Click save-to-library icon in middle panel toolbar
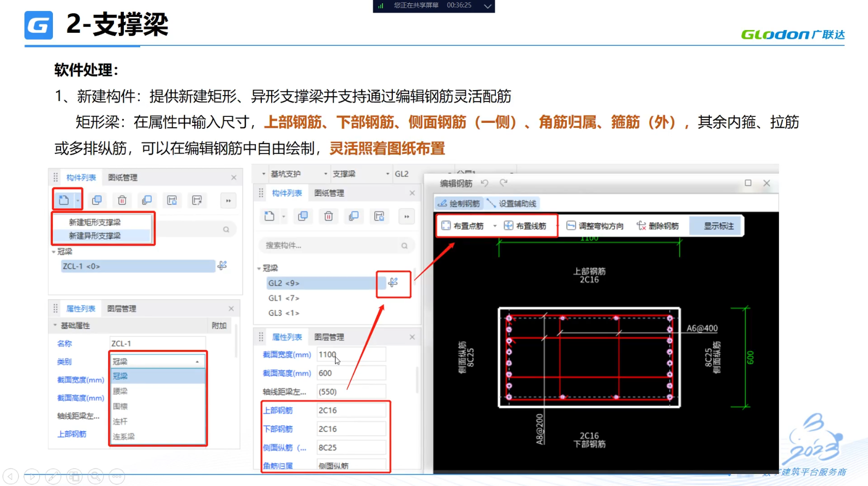Image resolution: width=868 pixels, height=486 pixels. pyautogui.click(x=379, y=216)
